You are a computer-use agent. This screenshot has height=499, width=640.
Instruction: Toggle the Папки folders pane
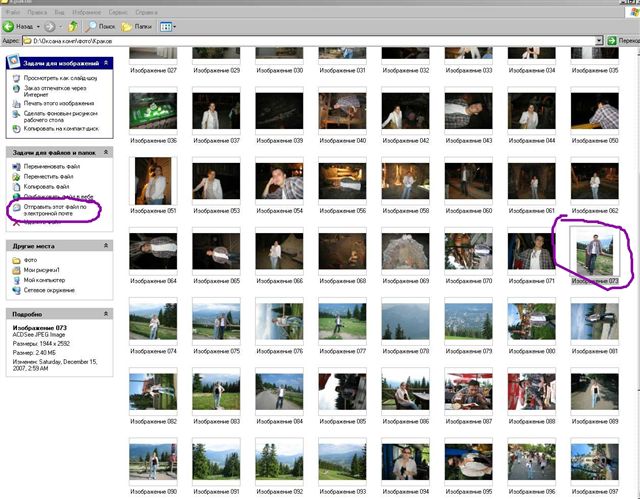click(x=136, y=27)
